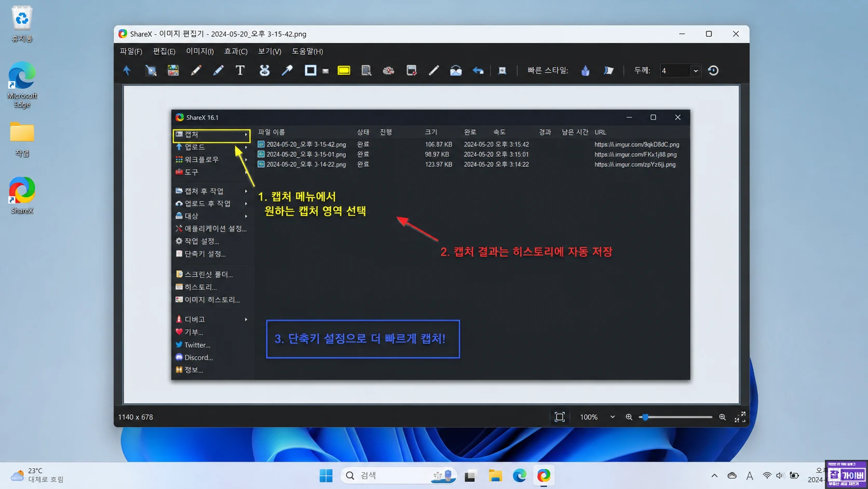This screenshot has height=489, width=868.
Task: Click the fit-to-frame icon in the status bar
Action: point(560,417)
